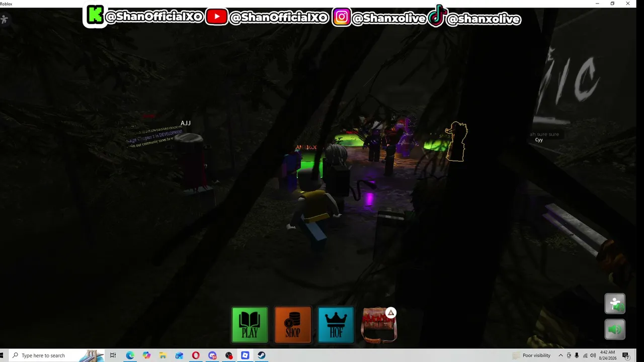Open Steam from the taskbar

click(x=262, y=355)
